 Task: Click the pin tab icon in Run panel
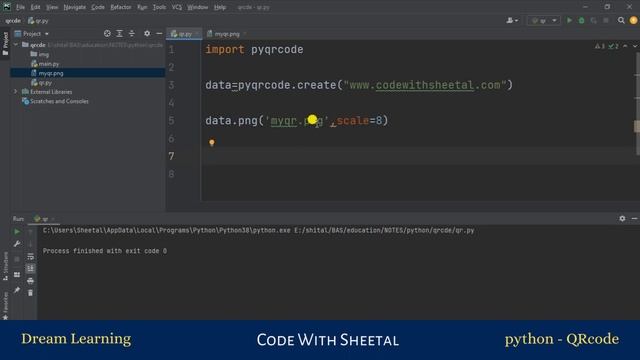coord(17,290)
